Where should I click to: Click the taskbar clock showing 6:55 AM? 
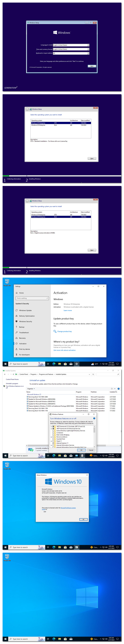point(111,364)
